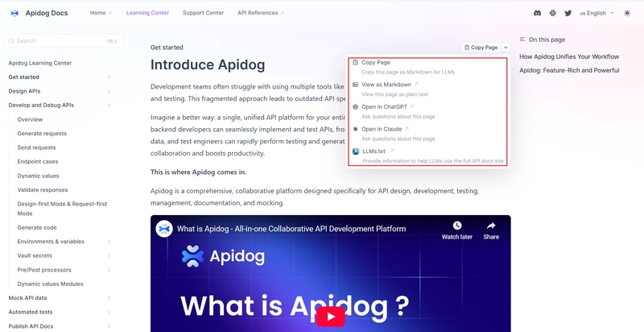Click the Introduce Apidog heading
The image size is (644, 332).
point(208,65)
